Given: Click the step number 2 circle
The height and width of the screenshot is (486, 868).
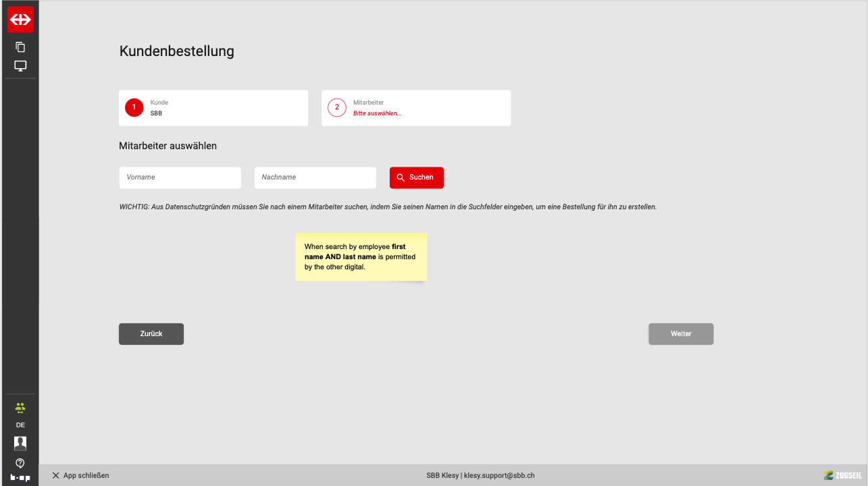Looking at the screenshot, I should (x=337, y=107).
